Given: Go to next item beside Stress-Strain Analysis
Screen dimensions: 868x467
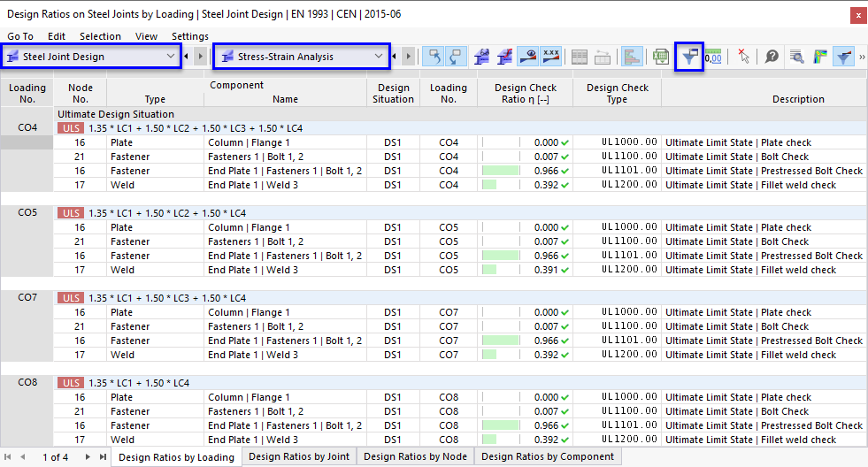Looking at the screenshot, I should click(409, 56).
